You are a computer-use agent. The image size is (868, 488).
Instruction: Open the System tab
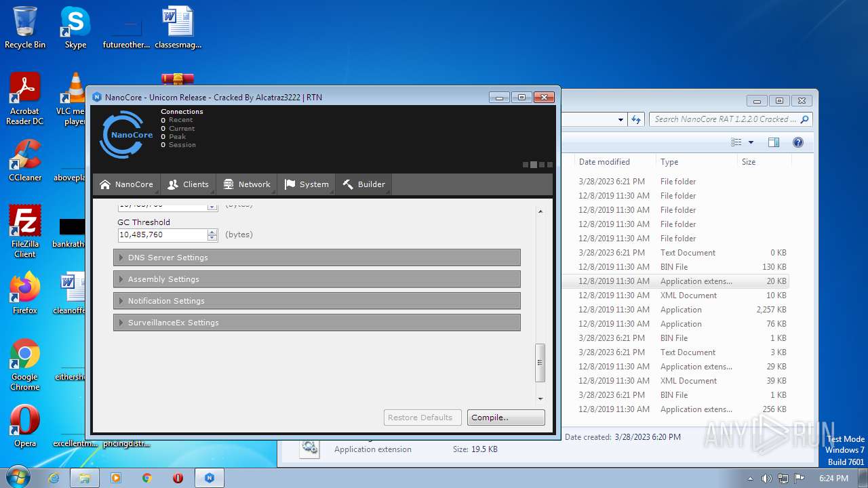click(307, 184)
